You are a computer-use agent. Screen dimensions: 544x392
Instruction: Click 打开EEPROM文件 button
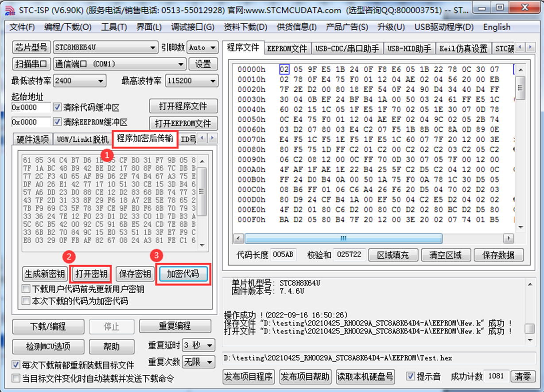pos(183,123)
